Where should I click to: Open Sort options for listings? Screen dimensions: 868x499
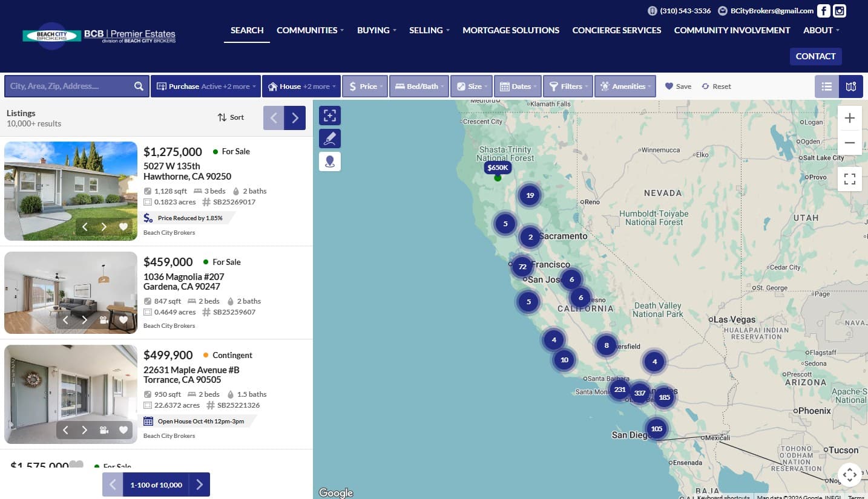pos(231,117)
